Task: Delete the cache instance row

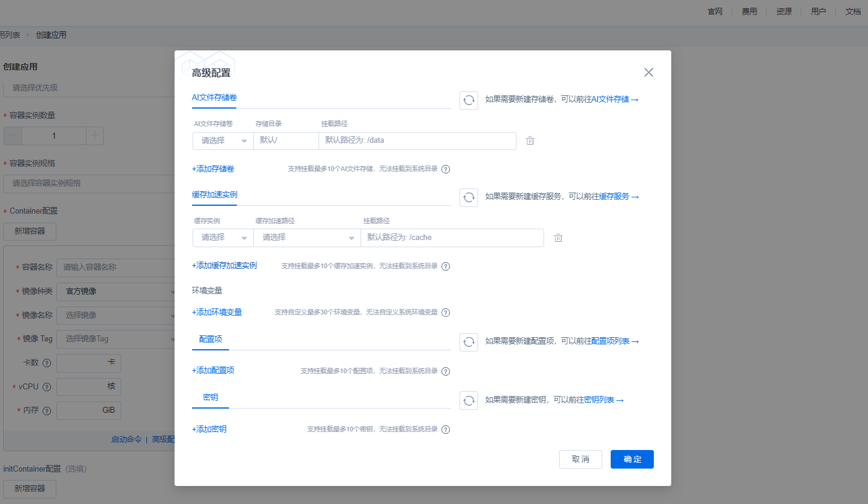Action: (x=558, y=238)
